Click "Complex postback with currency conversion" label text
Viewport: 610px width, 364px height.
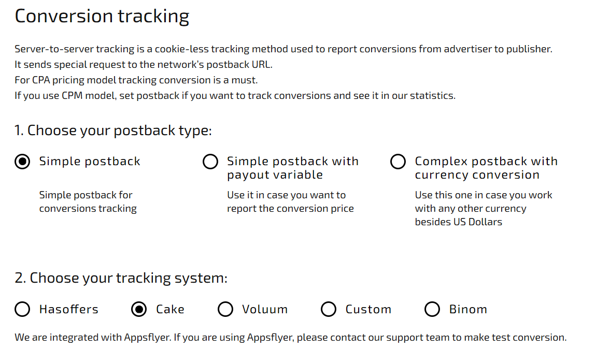[x=486, y=168]
